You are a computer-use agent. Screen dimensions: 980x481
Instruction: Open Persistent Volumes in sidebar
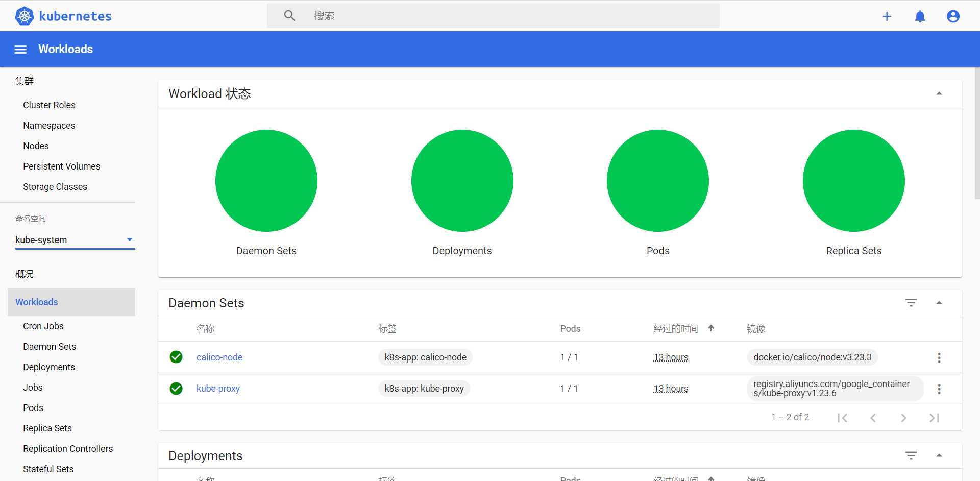(x=61, y=166)
